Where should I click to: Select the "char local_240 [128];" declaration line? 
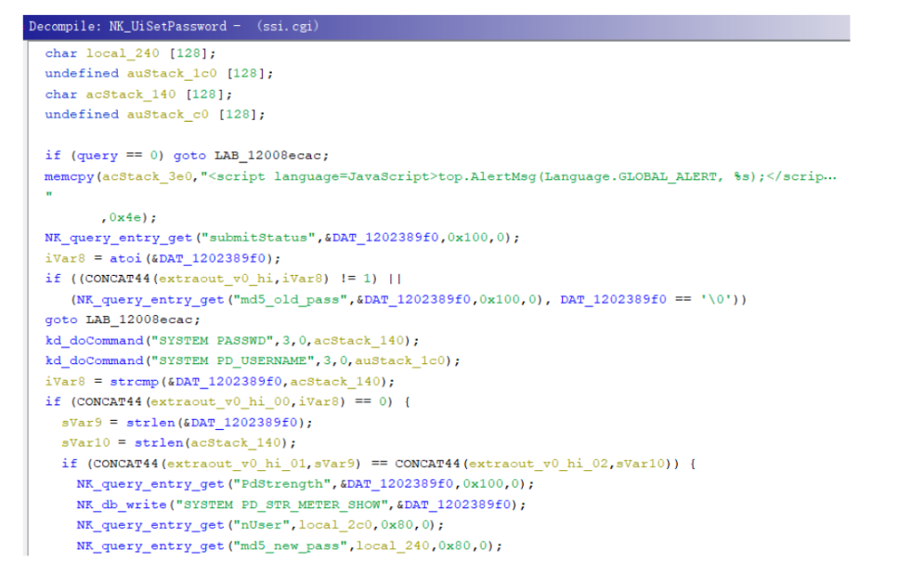[130, 54]
